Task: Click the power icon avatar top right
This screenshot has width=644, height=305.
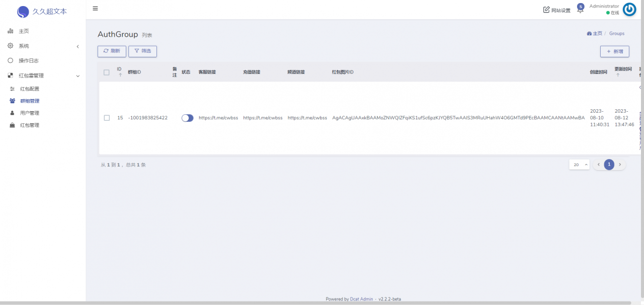Action: (629, 10)
